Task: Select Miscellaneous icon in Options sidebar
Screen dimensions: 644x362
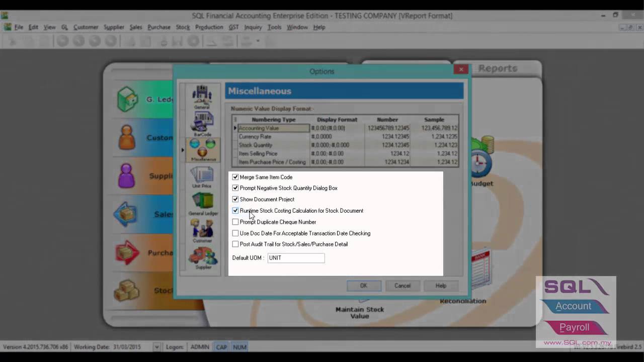Action: point(203,150)
